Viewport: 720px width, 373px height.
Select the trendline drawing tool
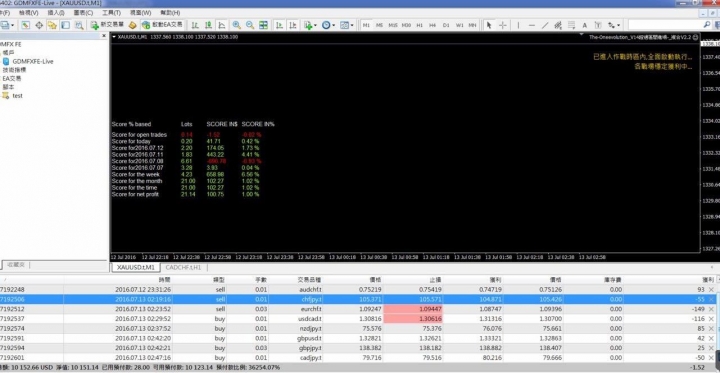(545, 25)
